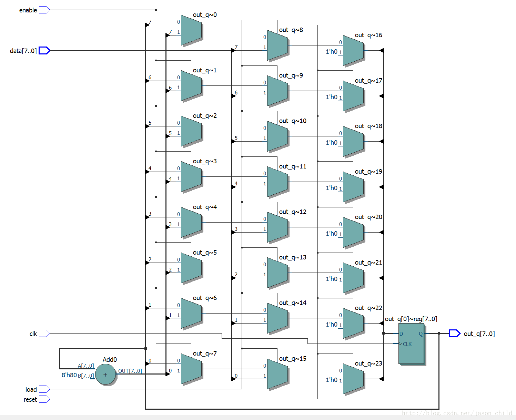Select the load input port symbol
This screenshot has width=516, height=420.
click(x=44, y=389)
